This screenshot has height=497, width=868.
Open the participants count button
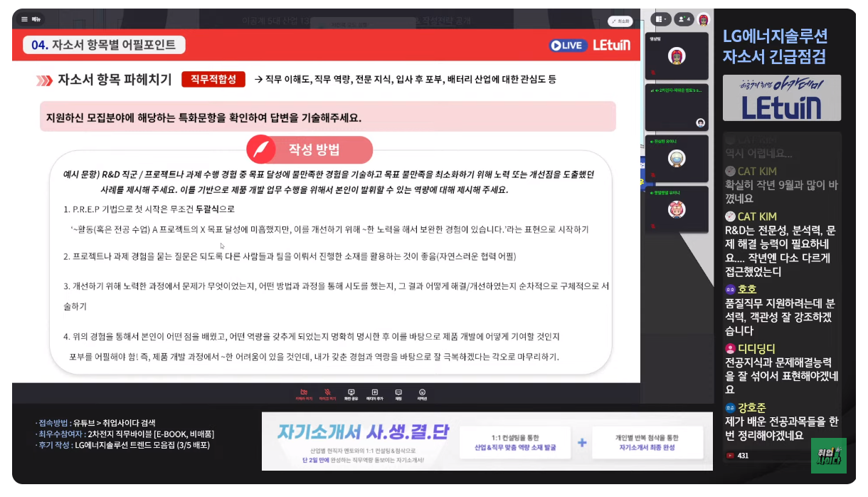(684, 19)
